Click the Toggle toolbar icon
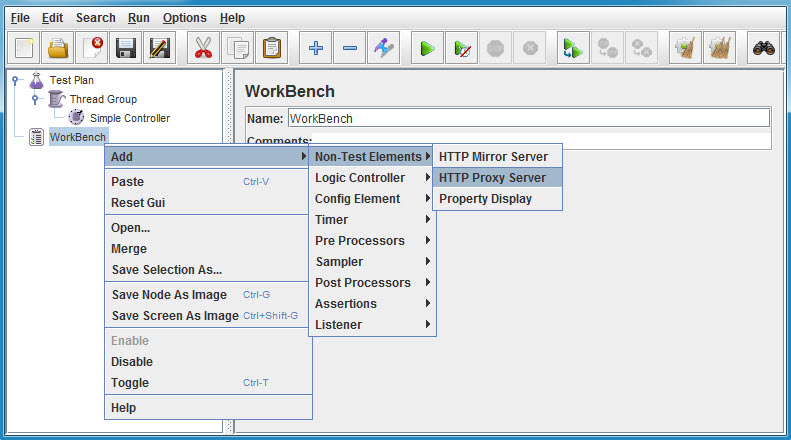Image resolution: width=791 pixels, height=440 pixels. [x=383, y=48]
